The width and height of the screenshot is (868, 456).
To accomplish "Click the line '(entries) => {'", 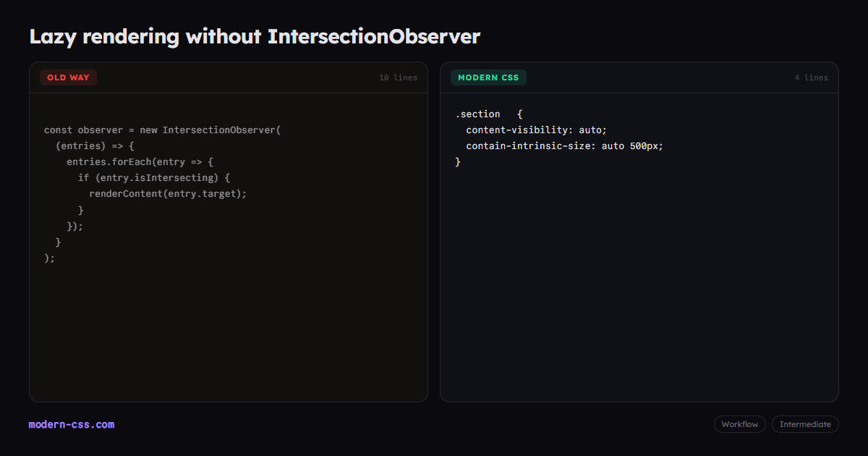I will click(x=95, y=146).
